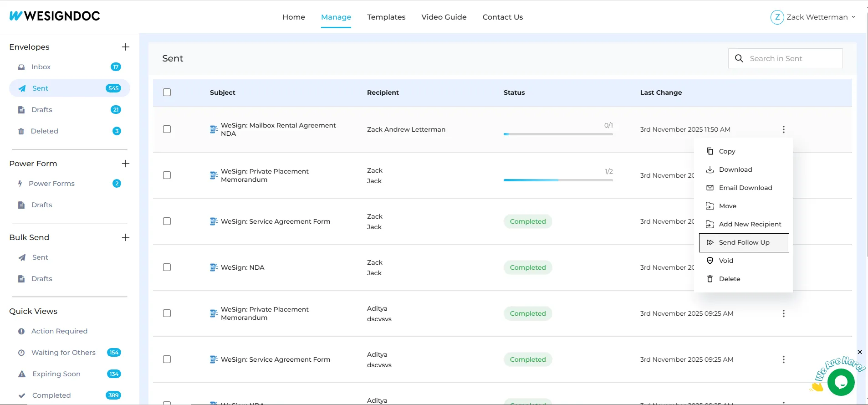Open the live chat support bubble
This screenshot has width=868, height=405.
point(840,382)
